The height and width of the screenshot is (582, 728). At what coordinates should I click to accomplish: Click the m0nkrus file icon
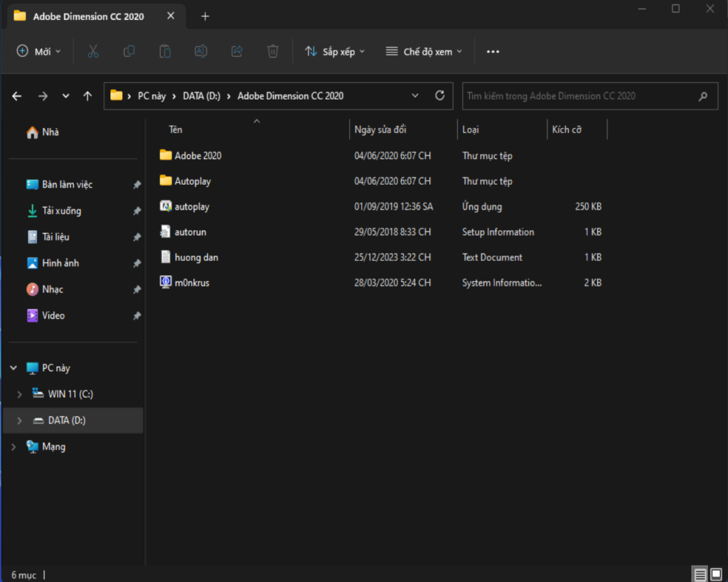(166, 281)
